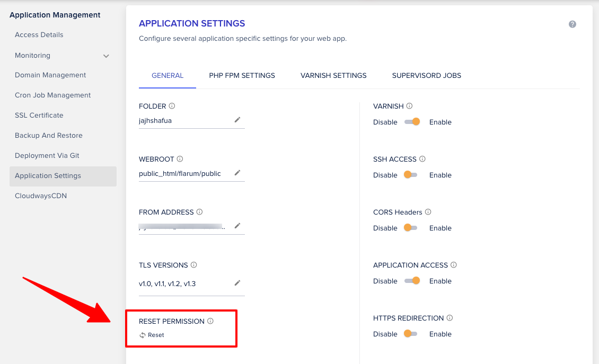Switch to the PHP FPM Settings tab
The height and width of the screenshot is (364, 599).
[x=242, y=75]
